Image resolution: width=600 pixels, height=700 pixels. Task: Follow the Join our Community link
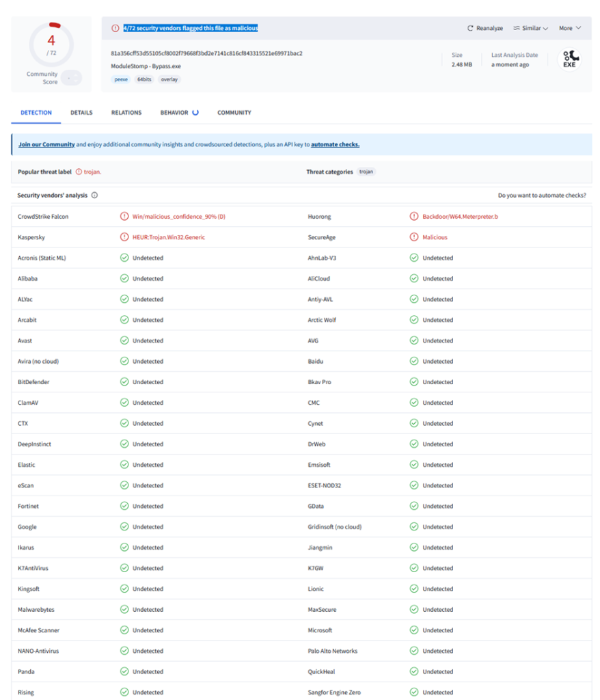tap(46, 145)
